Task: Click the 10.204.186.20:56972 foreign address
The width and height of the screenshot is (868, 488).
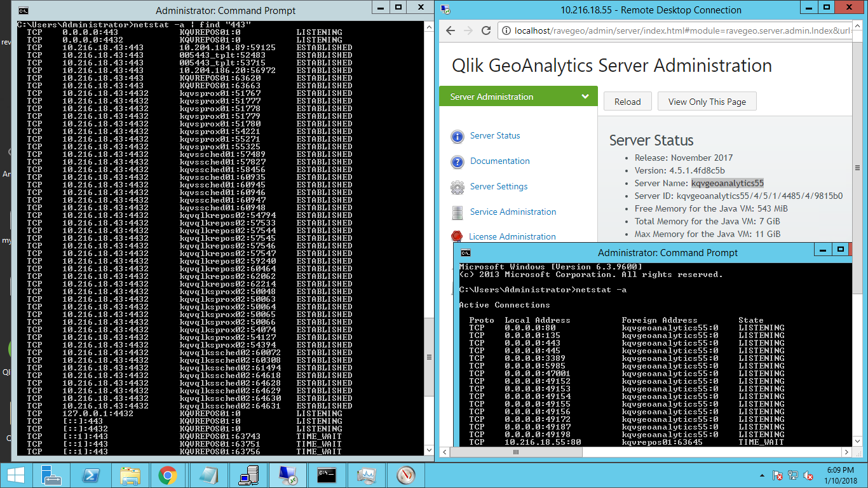Action: point(227,71)
